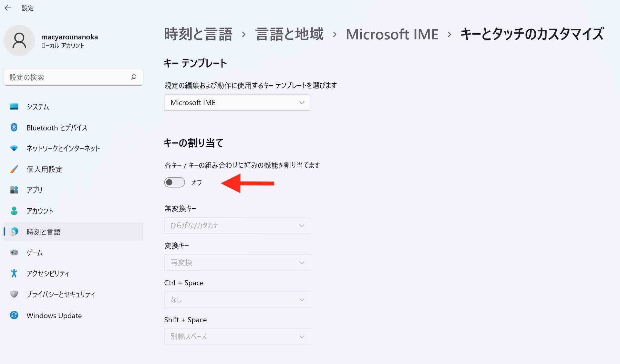
Task: Click the 設定 window title text
Action: tap(27, 8)
